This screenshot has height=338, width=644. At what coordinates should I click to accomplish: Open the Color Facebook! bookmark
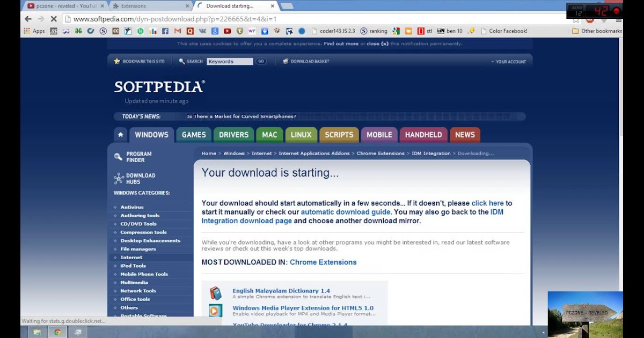coord(504,31)
